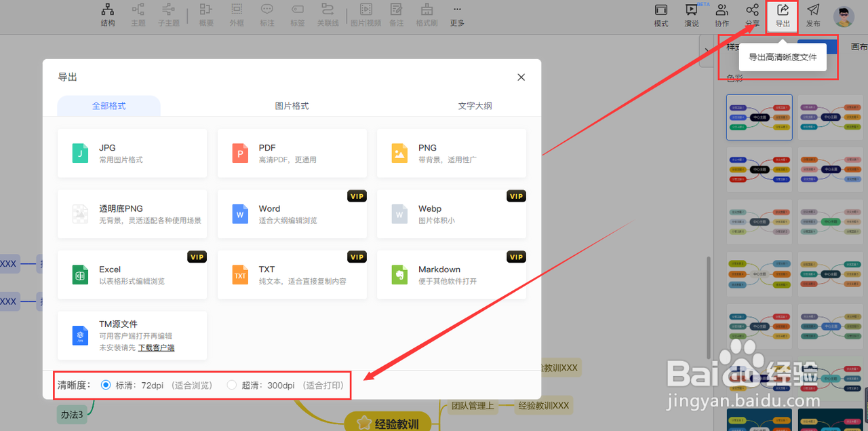
Task: Select the 团队管理上 node on canvas
Action: tap(473, 406)
